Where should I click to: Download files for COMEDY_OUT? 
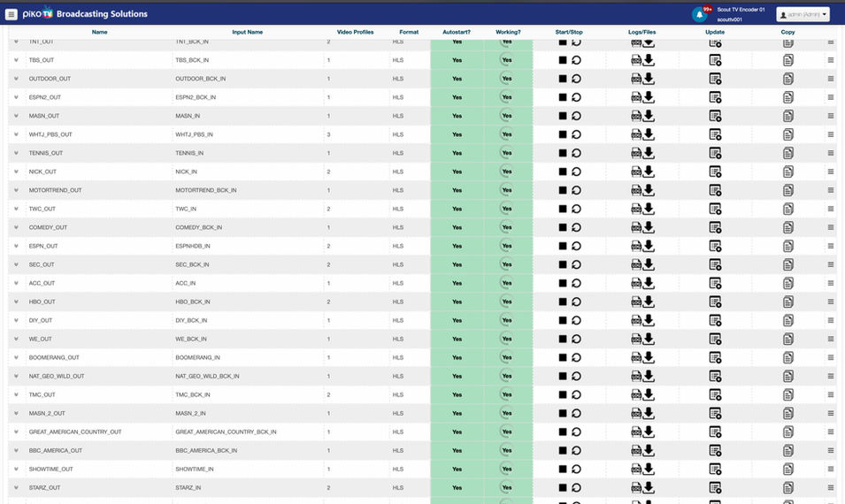(649, 227)
